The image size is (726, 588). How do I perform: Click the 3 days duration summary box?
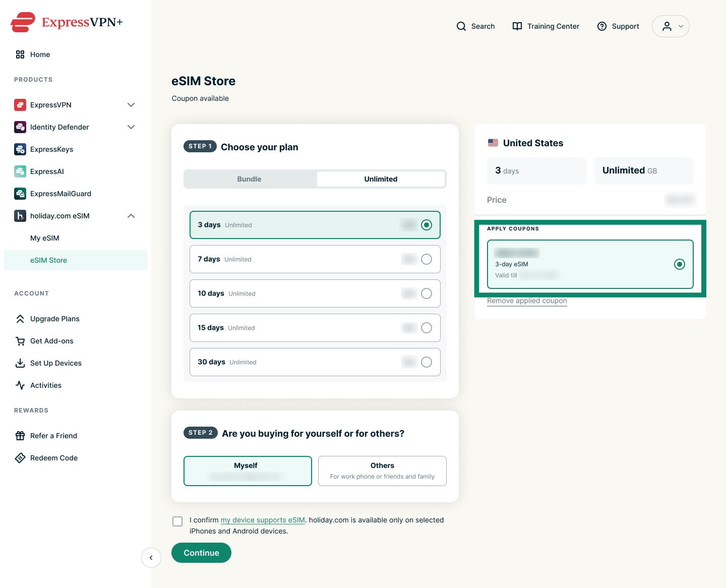536,171
